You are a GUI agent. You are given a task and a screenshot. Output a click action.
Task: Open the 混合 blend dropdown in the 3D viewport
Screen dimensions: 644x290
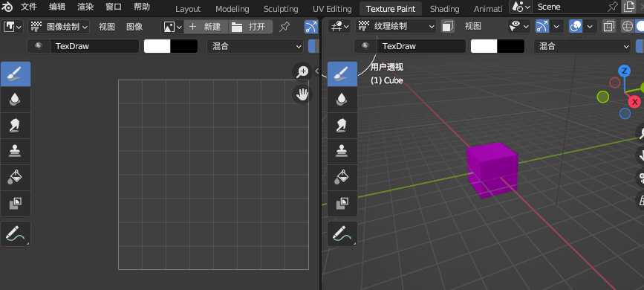[582, 46]
